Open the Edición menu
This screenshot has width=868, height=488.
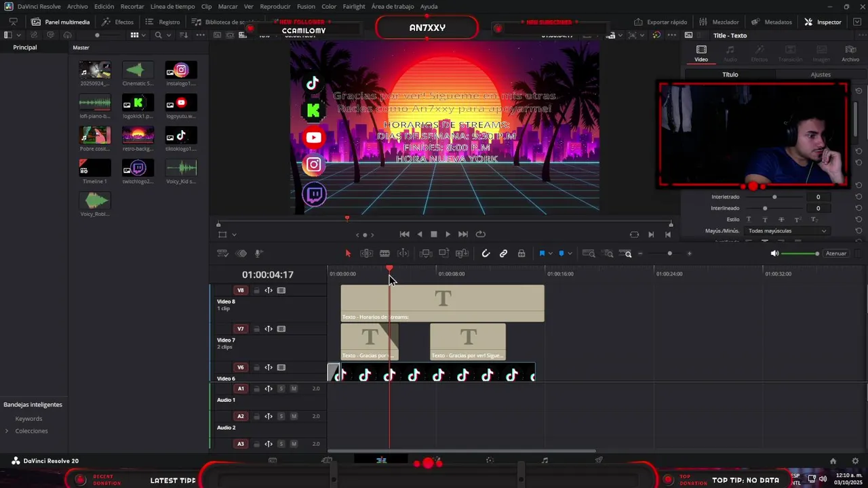(104, 6)
